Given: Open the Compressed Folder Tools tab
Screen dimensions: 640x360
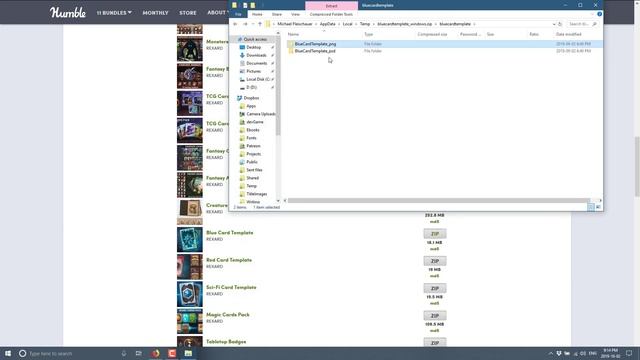Looking at the screenshot, I should pyautogui.click(x=331, y=14).
